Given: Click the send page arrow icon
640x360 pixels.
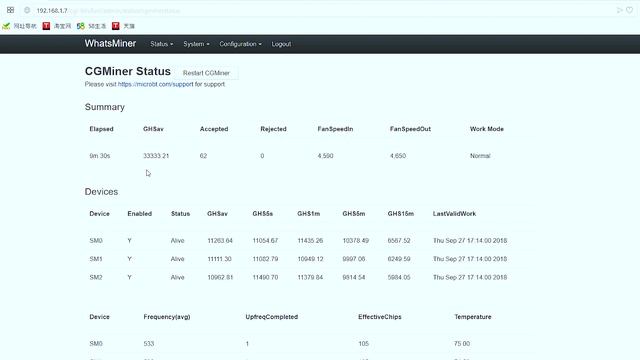Looking at the screenshot, I should coord(620,10).
